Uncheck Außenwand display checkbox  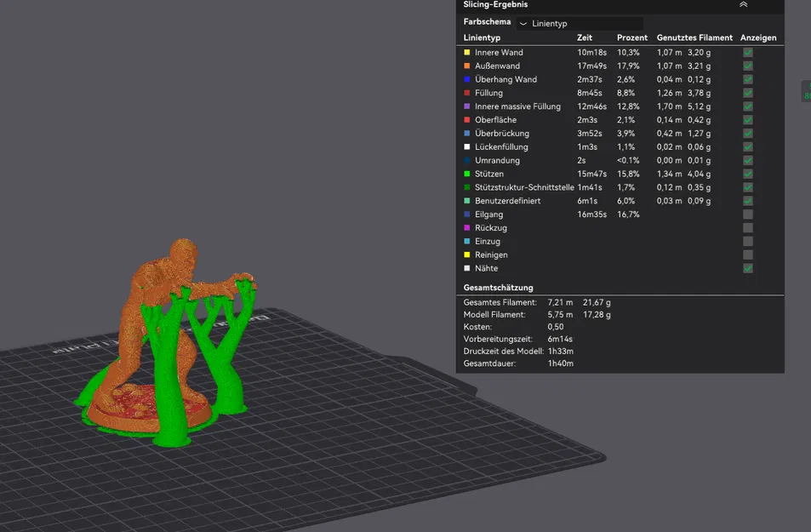[748, 66]
